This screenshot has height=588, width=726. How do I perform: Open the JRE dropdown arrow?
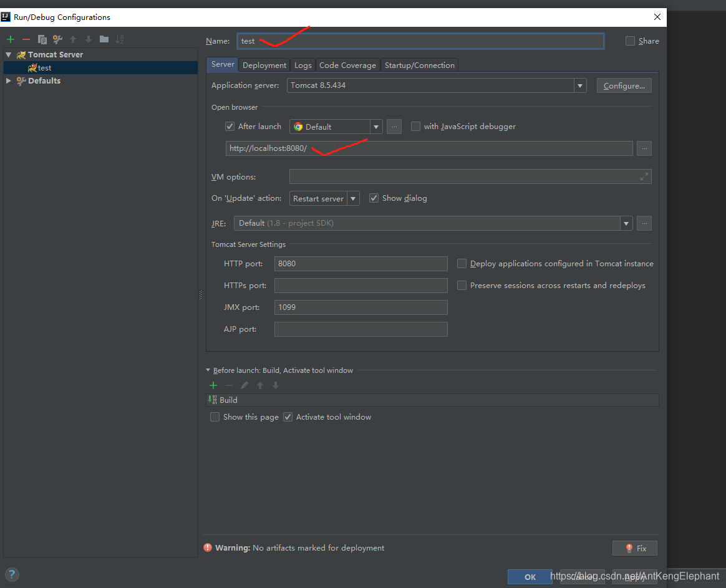point(626,224)
